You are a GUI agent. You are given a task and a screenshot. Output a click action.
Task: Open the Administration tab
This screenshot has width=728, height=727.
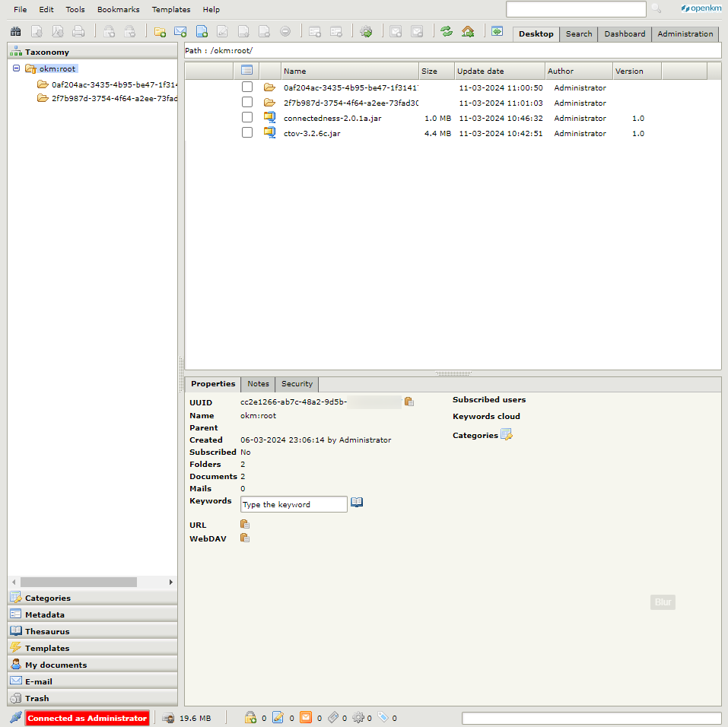point(685,33)
